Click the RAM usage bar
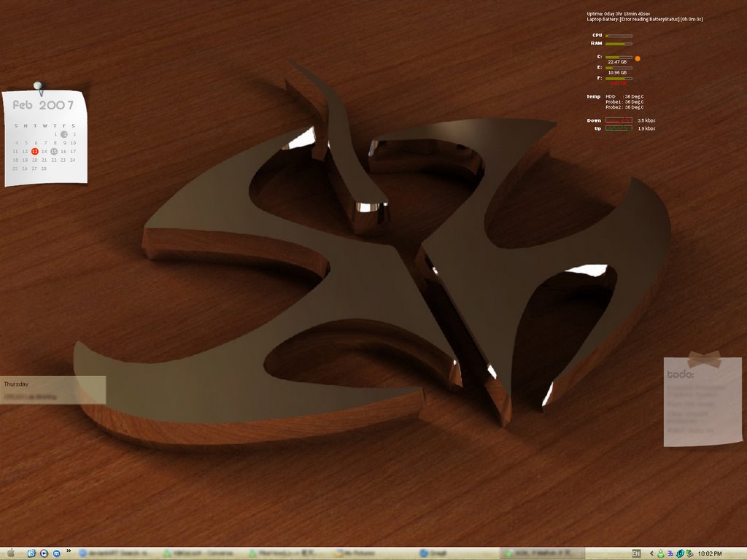 point(619,44)
